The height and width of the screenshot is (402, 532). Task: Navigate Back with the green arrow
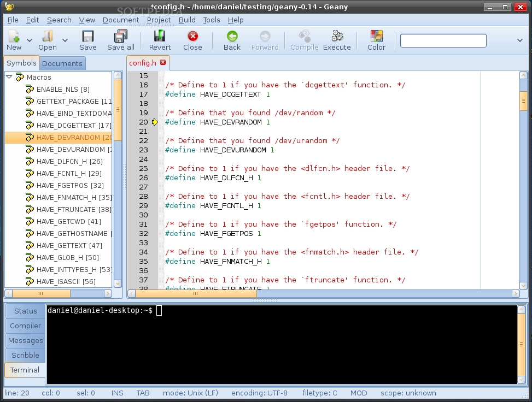click(x=232, y=36)
